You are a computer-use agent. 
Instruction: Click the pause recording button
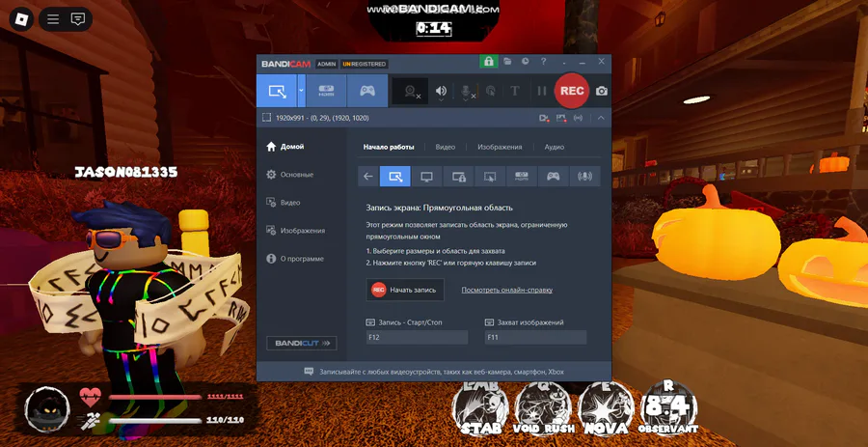coord(542,91)
